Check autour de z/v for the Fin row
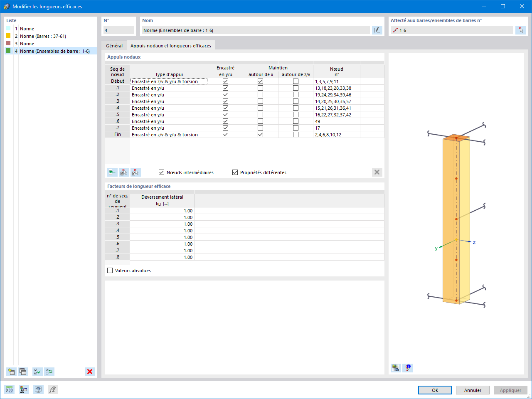This screenshot has height=399, width=532. 296,135
